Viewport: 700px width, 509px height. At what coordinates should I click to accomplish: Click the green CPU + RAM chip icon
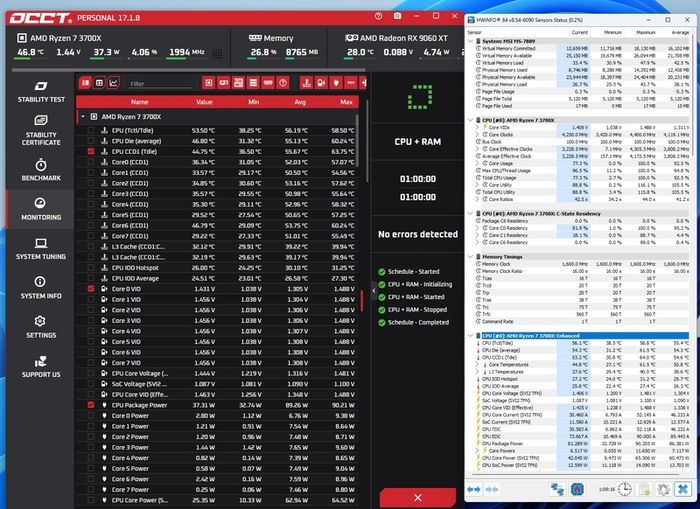[x=420, y=96]
